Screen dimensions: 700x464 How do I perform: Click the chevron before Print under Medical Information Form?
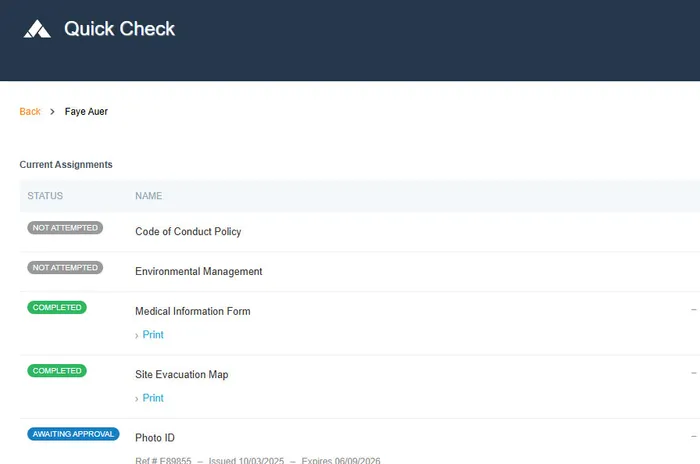(x=137, y=335)
